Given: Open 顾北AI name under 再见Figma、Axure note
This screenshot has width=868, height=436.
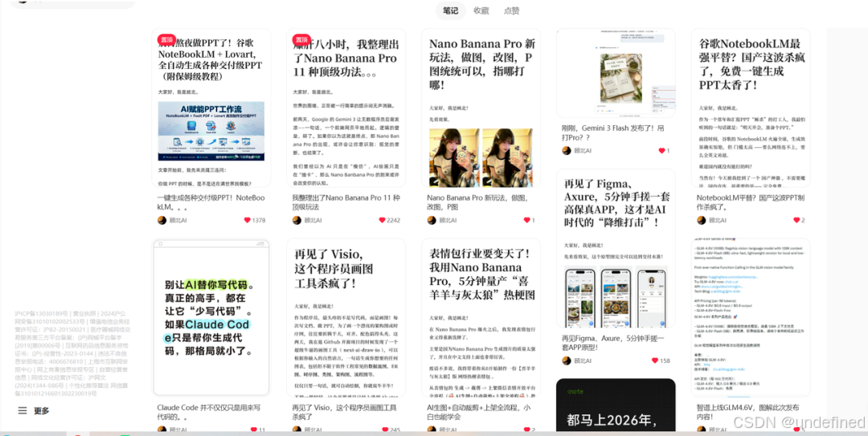Looking at the screenshot, I should pyautogui.click(x=583, y=361).
